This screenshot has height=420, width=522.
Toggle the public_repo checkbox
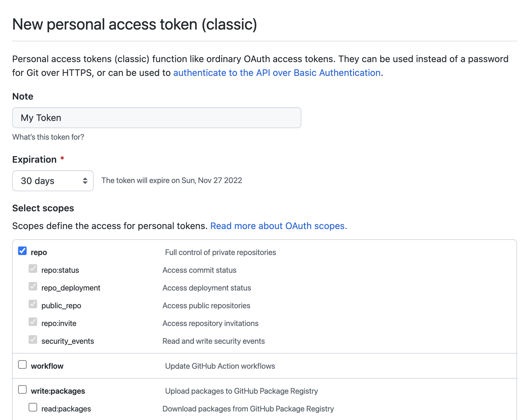tap(33, 304)
